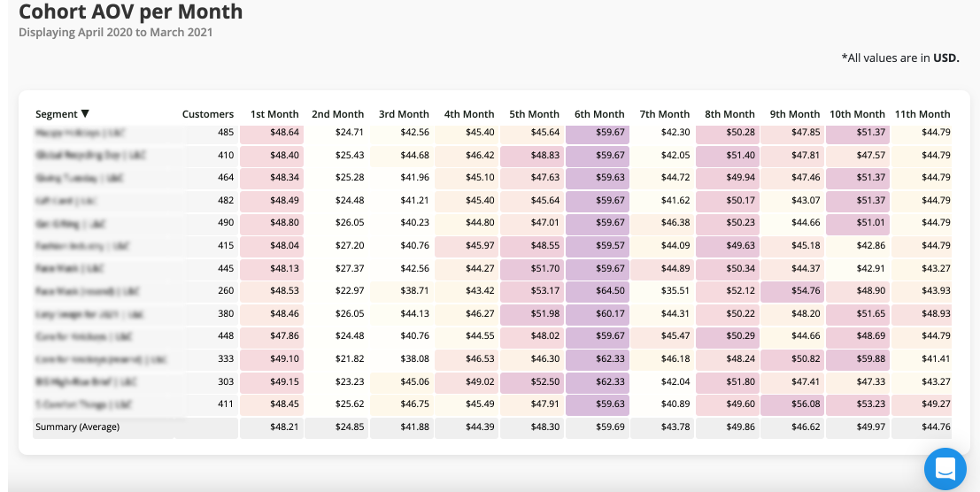Select the 3rd Month column header

(404, 114)
